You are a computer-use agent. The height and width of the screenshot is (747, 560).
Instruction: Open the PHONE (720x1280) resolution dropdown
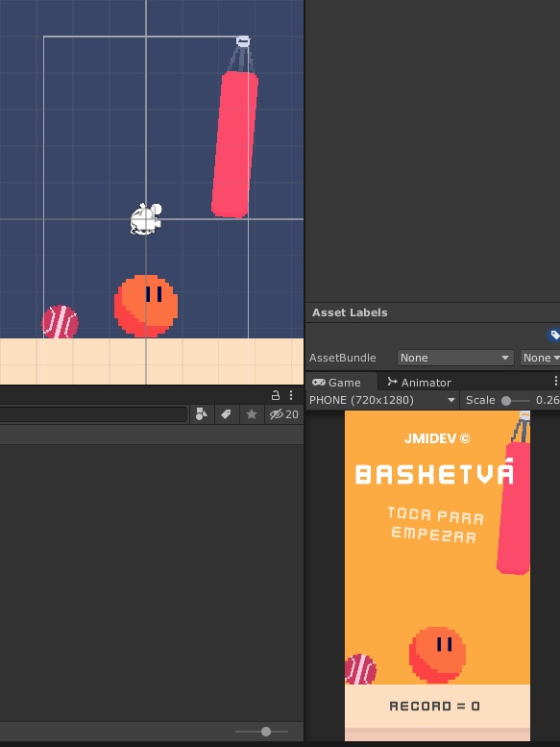click(382, 400)
